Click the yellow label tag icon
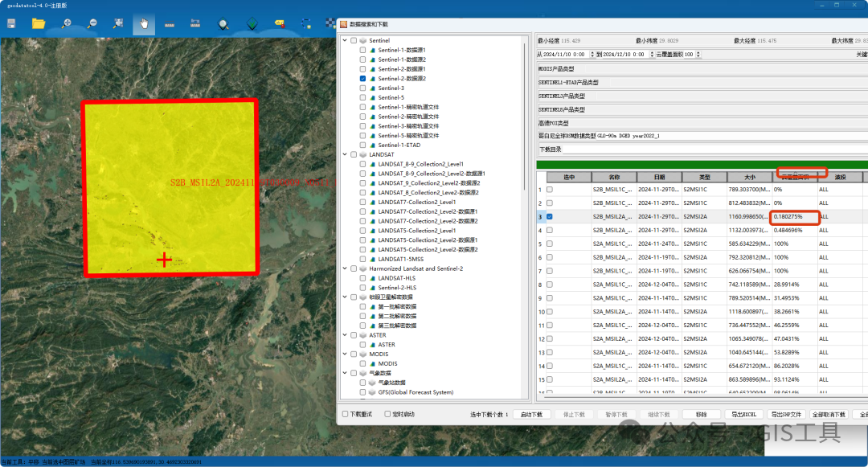The image size is (868, 467). (x=280, y=24)
